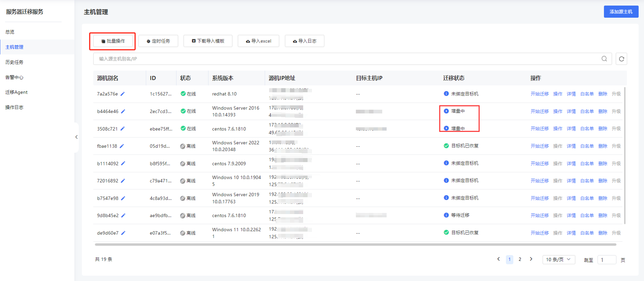Click the info icon for 7a2a576e migration status
This screenshot has width=644, height=281.
[446, 94]
